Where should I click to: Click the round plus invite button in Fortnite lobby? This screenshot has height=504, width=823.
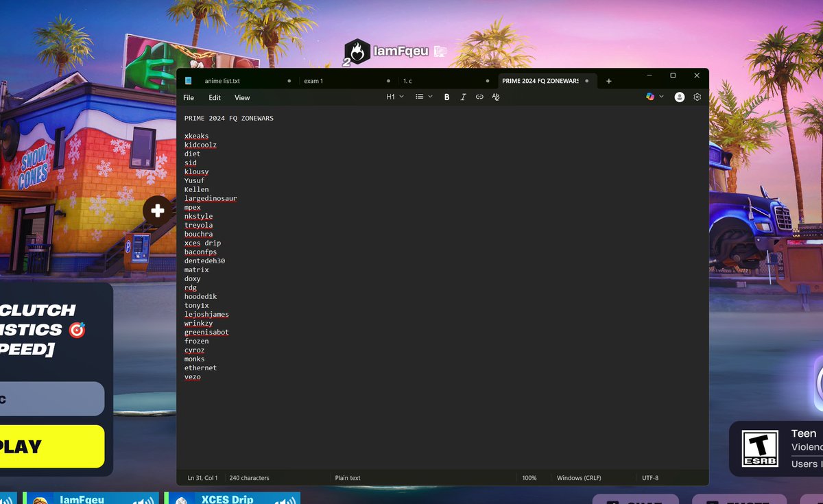point(158,211)
